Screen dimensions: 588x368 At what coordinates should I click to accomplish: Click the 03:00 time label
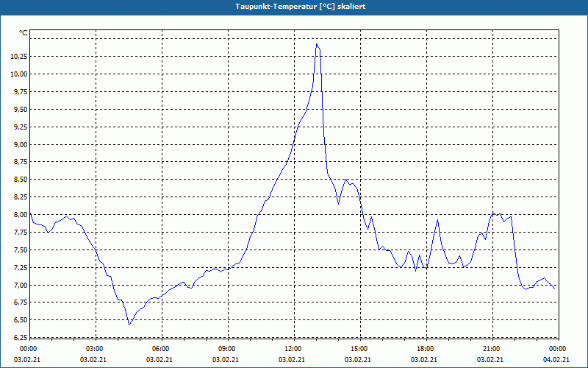96,349
